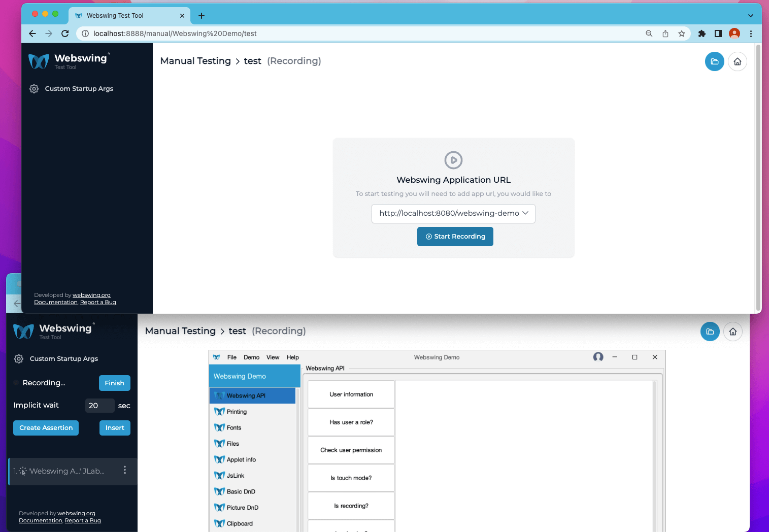The width and height of the screenshot is (769, 532).
Task: Click the zoom magnifier icon in address bar
Action: tap(649, 34)
